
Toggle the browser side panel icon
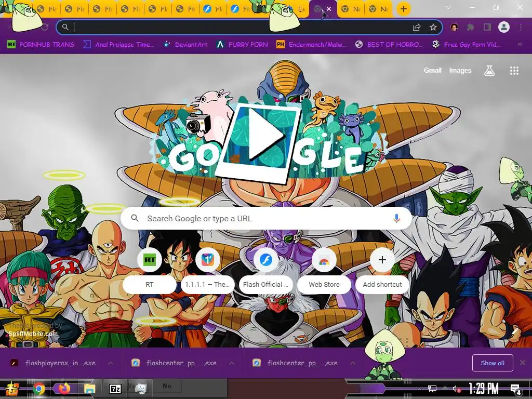(x=487, y=27)
